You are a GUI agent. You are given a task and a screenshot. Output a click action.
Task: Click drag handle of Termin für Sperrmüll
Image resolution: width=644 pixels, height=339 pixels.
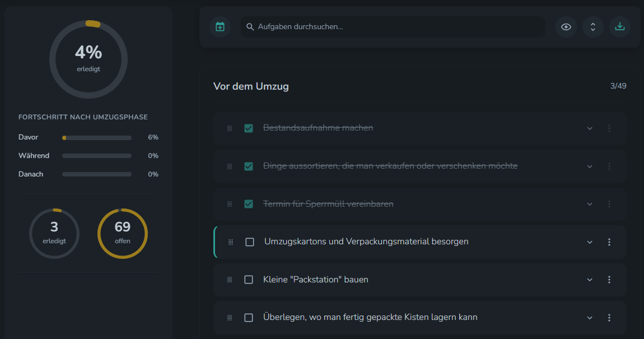pyautogui.click(x=230, y=204)
